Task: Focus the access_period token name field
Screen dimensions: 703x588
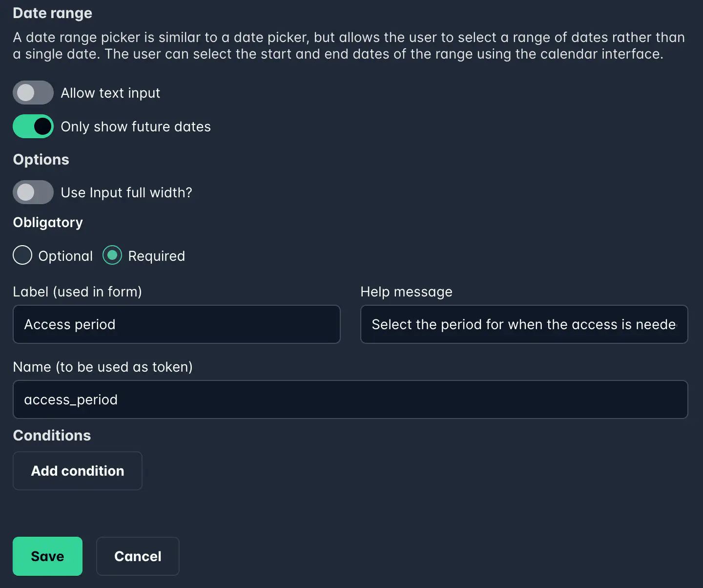Action: [x=350, y=399]
